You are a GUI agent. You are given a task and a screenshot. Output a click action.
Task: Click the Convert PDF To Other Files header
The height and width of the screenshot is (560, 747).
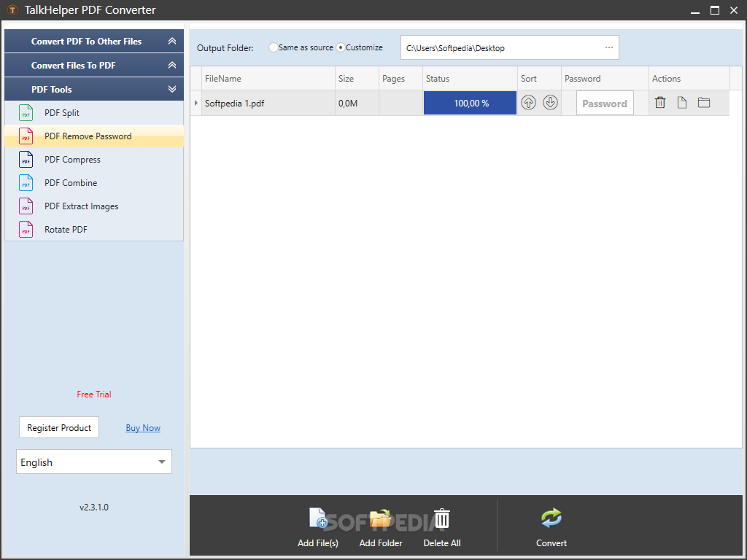94,42
